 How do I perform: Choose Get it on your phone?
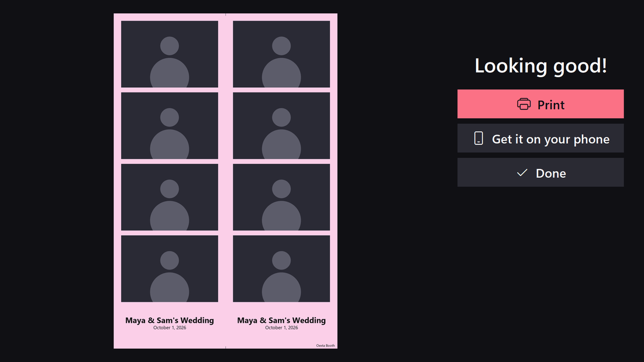(540, 139)
